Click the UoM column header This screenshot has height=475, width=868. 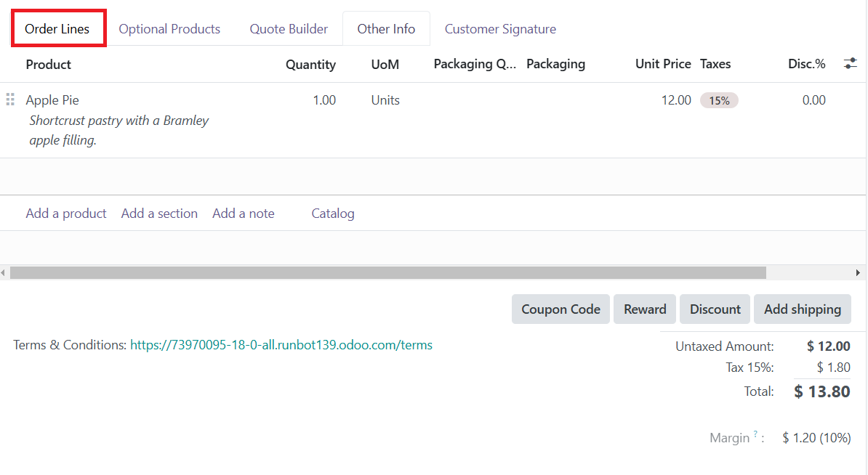[385, 65]
